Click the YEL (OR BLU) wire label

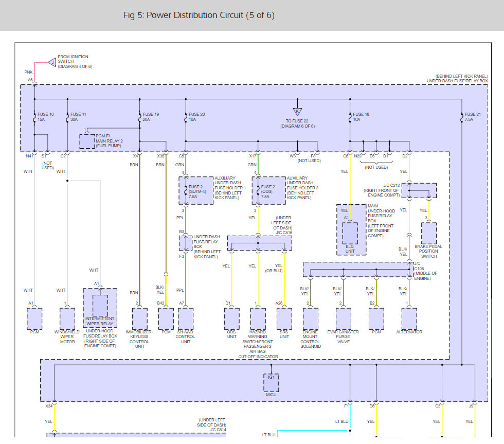pos(274,268)
